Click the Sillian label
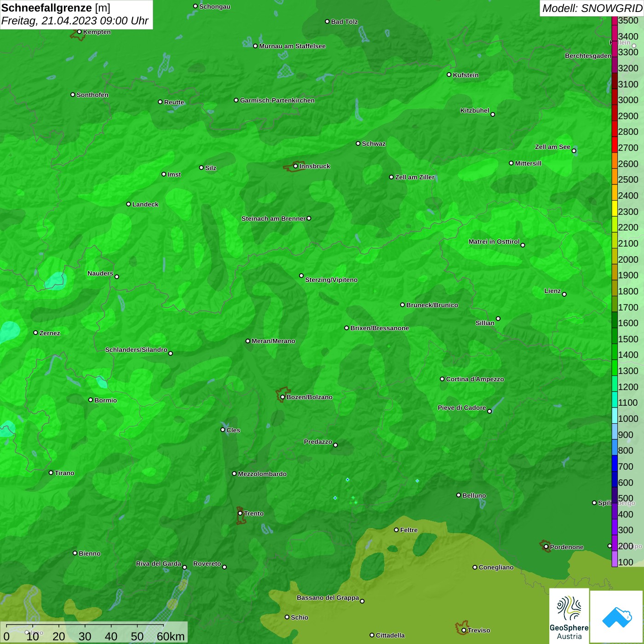The image size is (644, 644). point(485,323)
